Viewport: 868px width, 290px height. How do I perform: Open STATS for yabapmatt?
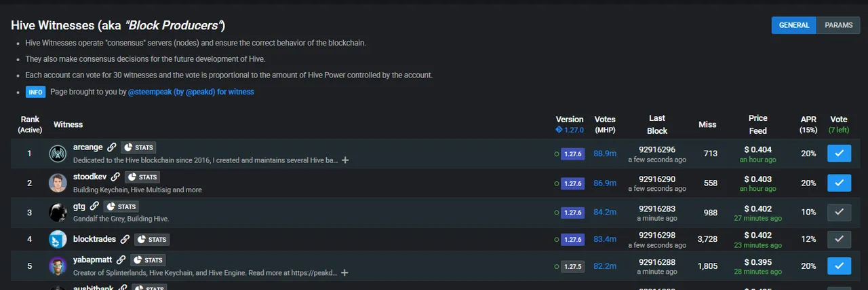[148, 259]
